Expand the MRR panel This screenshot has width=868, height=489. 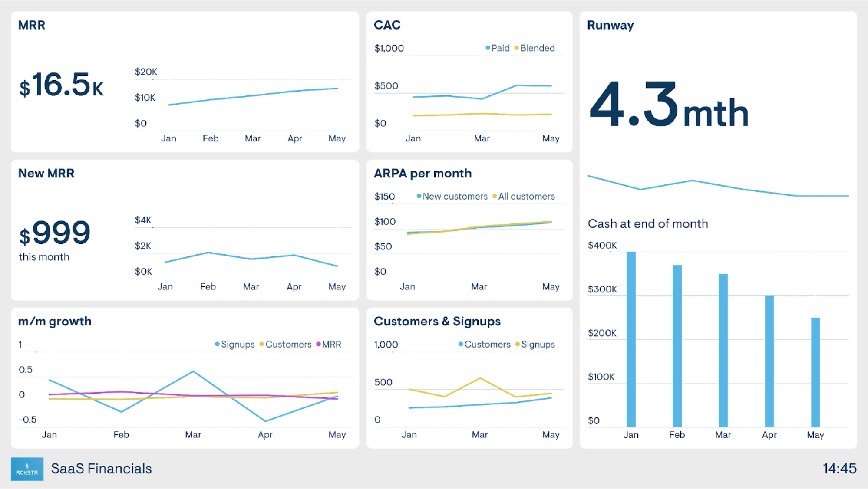coord(31,25)
